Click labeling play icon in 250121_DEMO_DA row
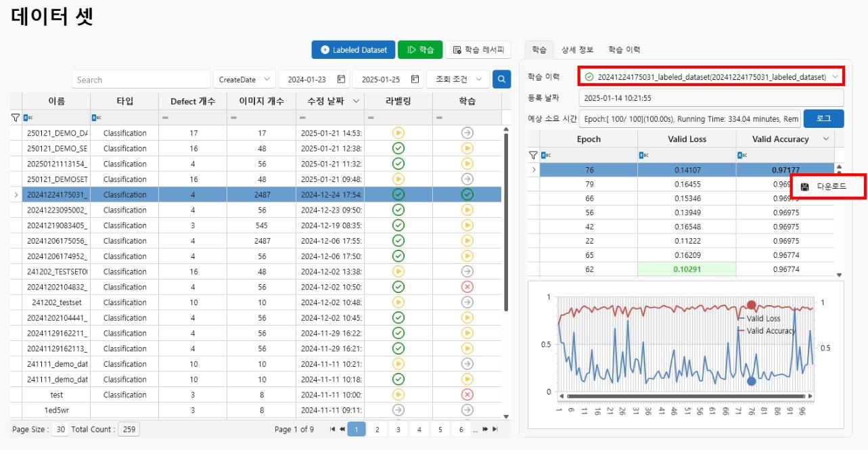The width and height of the screenshot is (868, 450). click(398, 133)
